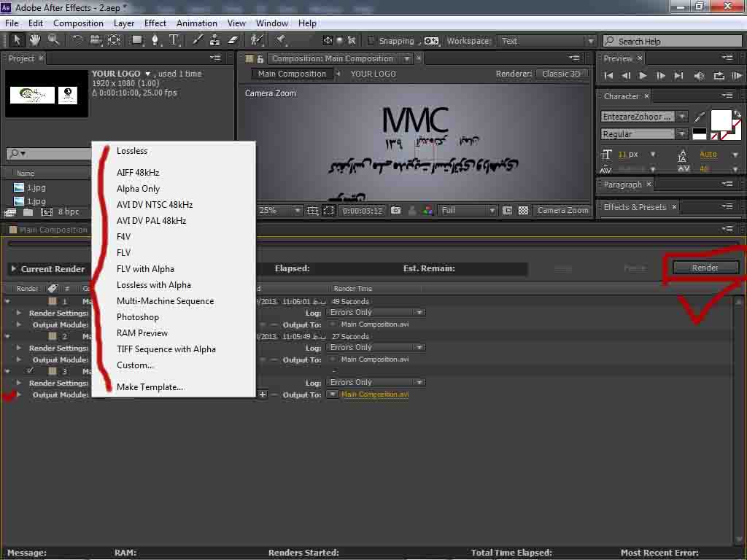Choose Lossless from the template menu
The image size is (747, 560).
tap(132, 150)
